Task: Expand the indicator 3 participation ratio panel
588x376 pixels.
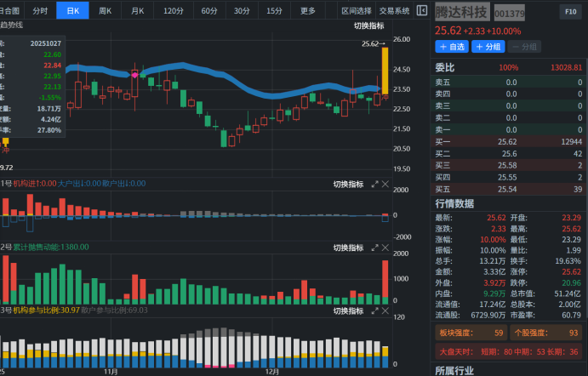Action: coord(374,311)
